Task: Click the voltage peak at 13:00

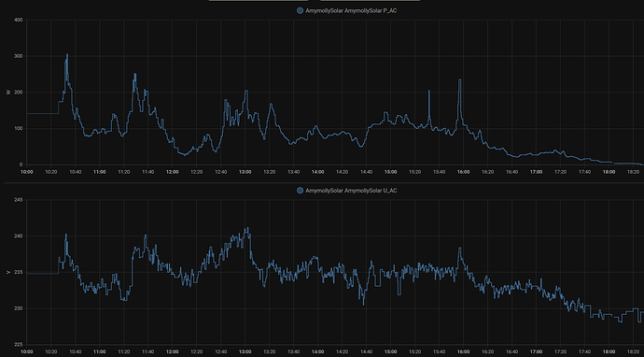Action: pyautogui.click(x=246, y=228)
